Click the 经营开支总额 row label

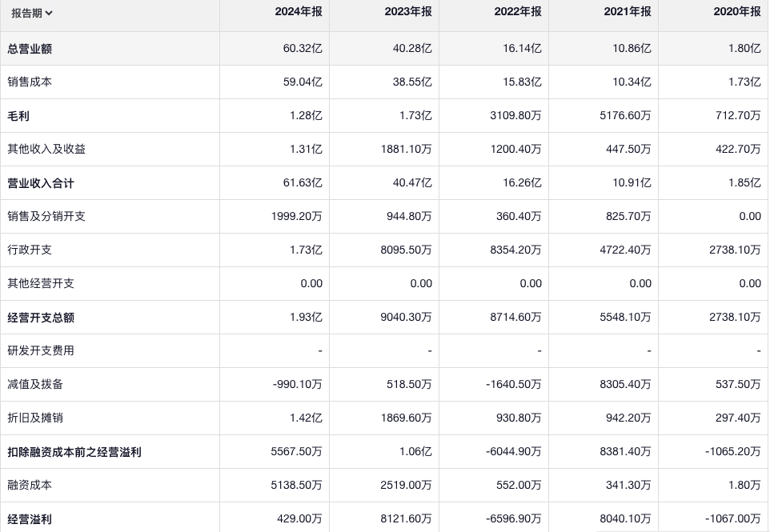(41, 318)
